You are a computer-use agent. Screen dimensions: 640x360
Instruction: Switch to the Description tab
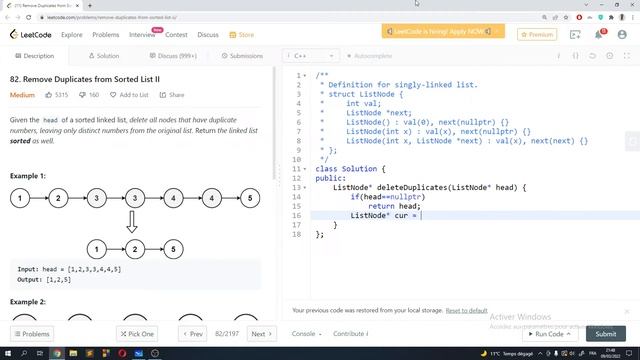[35, 56]
